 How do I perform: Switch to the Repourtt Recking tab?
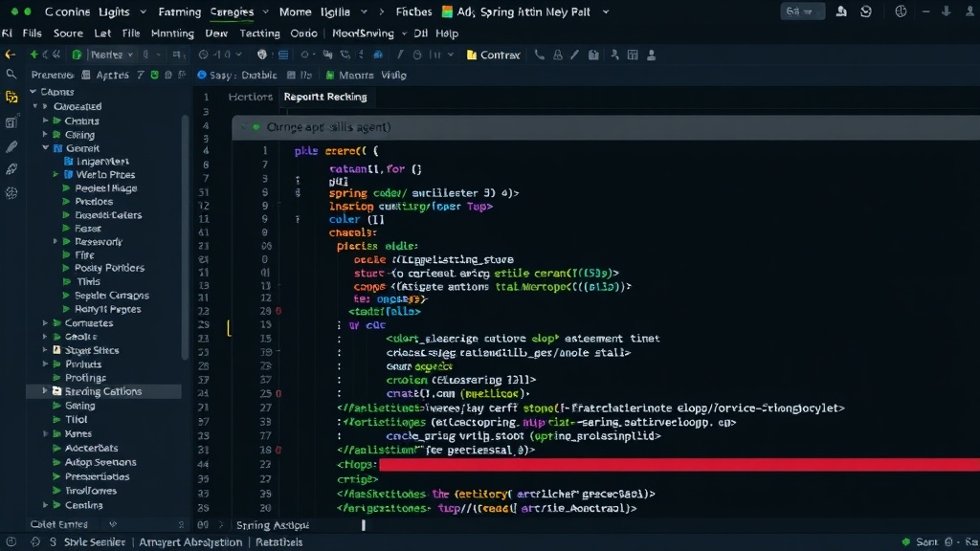point(325,97)
